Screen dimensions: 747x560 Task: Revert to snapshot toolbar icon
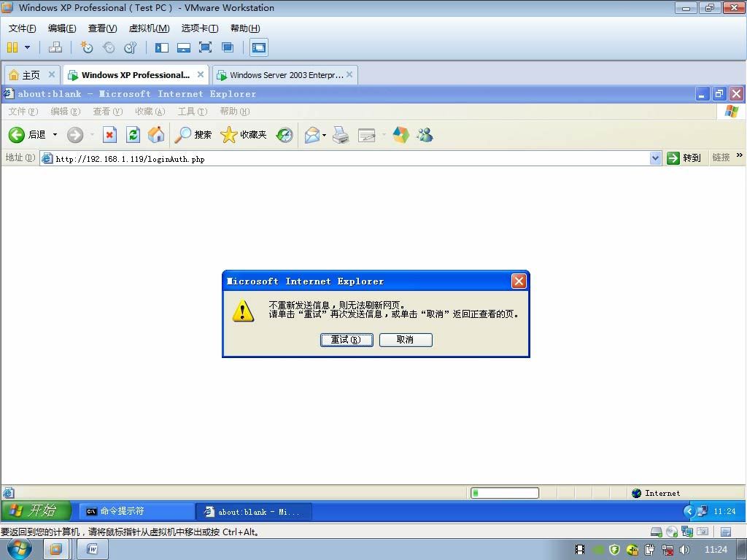coord(109,47)
